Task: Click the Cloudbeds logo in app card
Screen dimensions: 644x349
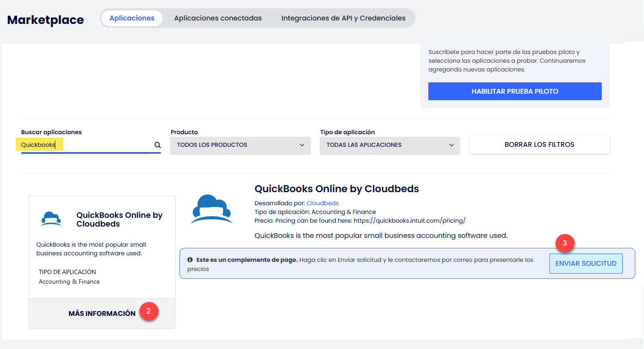Action: tap(51, 218)
